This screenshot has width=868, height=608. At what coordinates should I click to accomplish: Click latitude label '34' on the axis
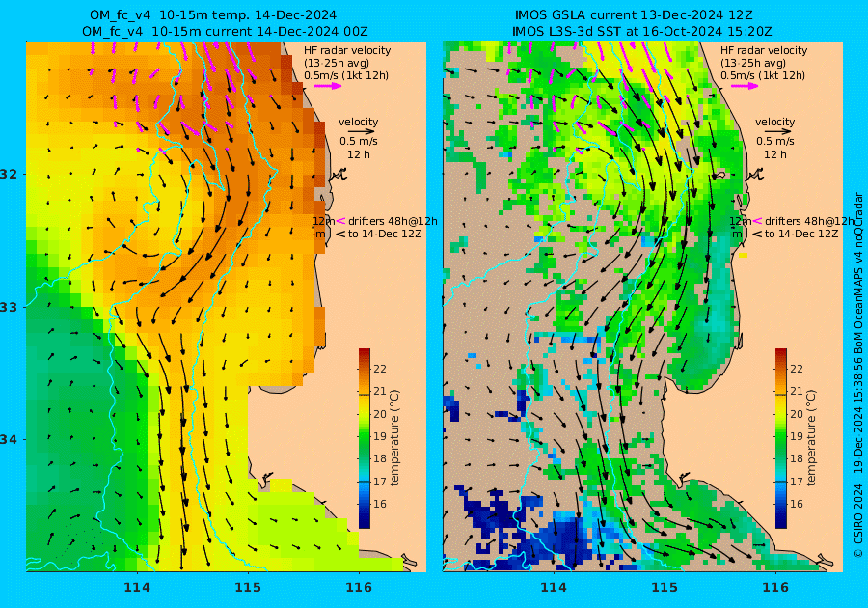9,440
